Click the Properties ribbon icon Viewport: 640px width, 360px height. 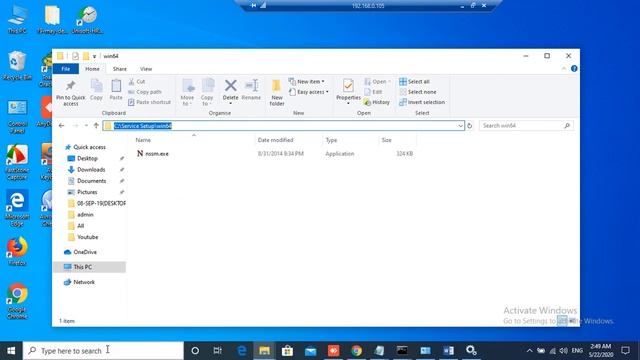(x=348, y=91)
